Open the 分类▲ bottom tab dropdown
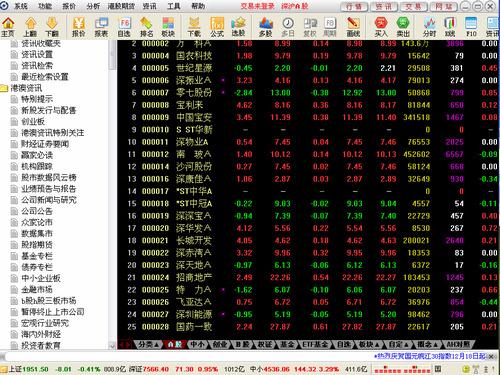The height and width of the screenshot is (375, 500). pos(148,344)
